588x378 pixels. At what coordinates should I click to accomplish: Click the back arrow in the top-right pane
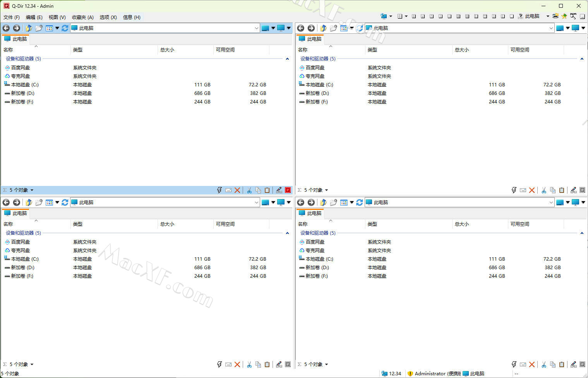[x=300, y=28]
